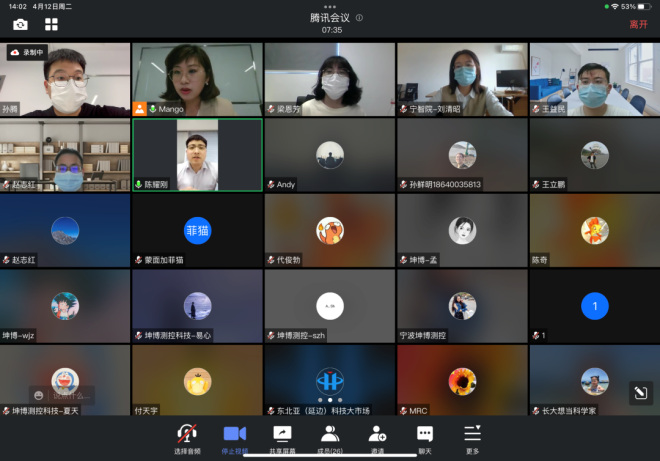Viewport: 660px width, 461px height.
Task: Tap the battery status indicator
Action: (644, 6)
